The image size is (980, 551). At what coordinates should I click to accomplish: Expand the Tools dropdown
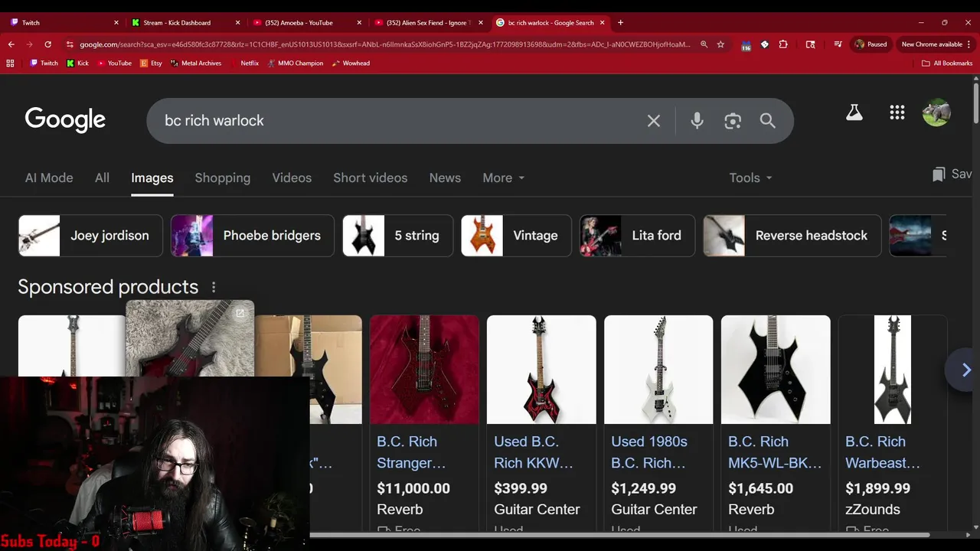(x=750, y=178)
